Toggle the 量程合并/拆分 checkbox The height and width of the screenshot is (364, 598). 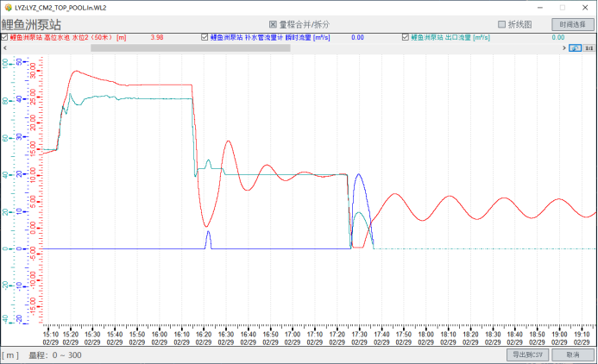pyautogui.click(x=274, y=24)
